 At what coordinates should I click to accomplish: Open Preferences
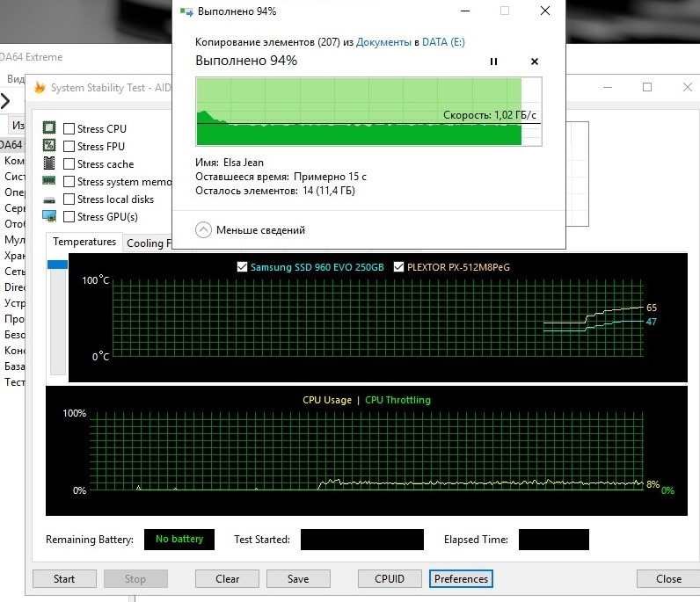(461, 579)
